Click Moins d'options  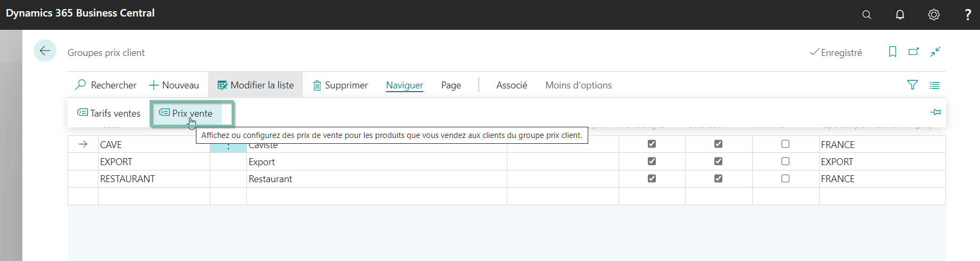pos(578,85)
